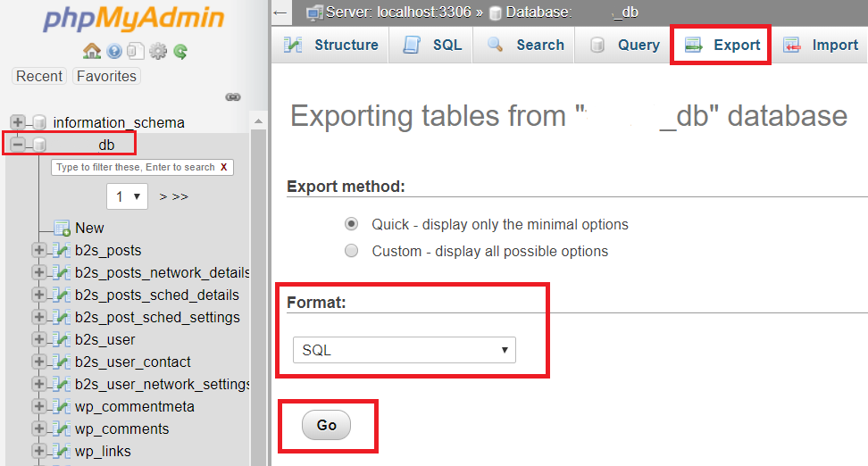Click the Go button

tap(326, 425)
